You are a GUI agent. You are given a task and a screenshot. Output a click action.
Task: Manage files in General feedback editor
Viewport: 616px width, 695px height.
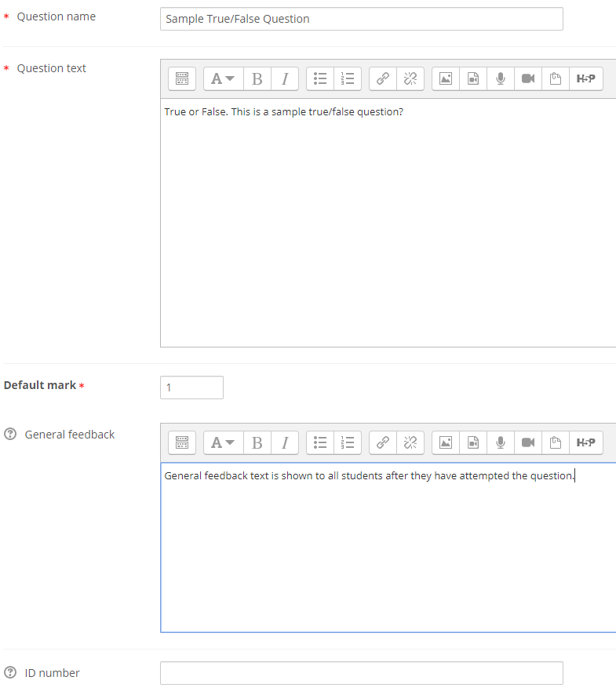pyautogui.click(x=556, y=442)
